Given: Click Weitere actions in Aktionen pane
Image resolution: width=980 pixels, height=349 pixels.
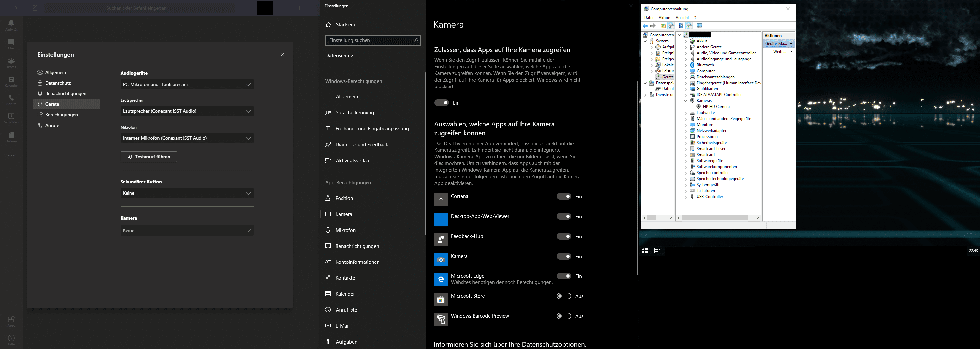Looking at the screenshot, I should point(779,52).
